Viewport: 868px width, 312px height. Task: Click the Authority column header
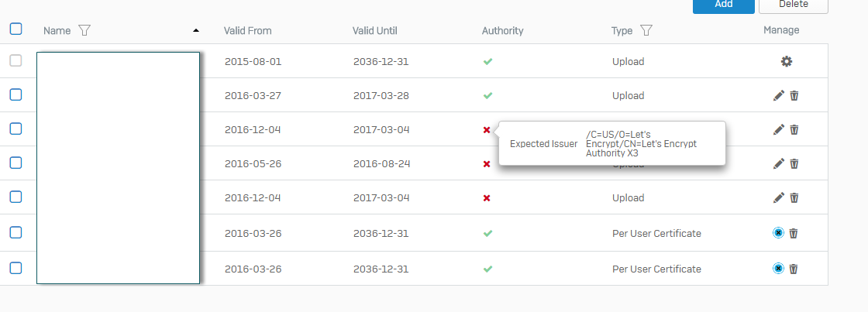(502, 31)
